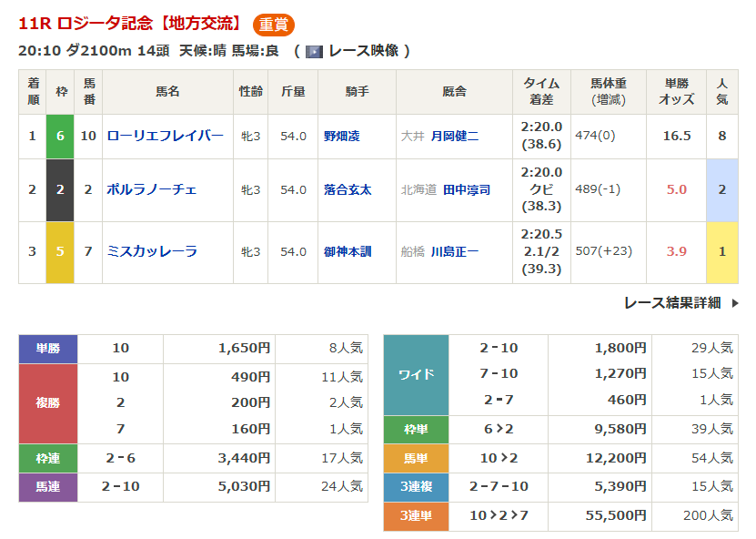This screenshot has height=539, width=756.
Task: Click the ワイド payout label
Action: [416, 374]
